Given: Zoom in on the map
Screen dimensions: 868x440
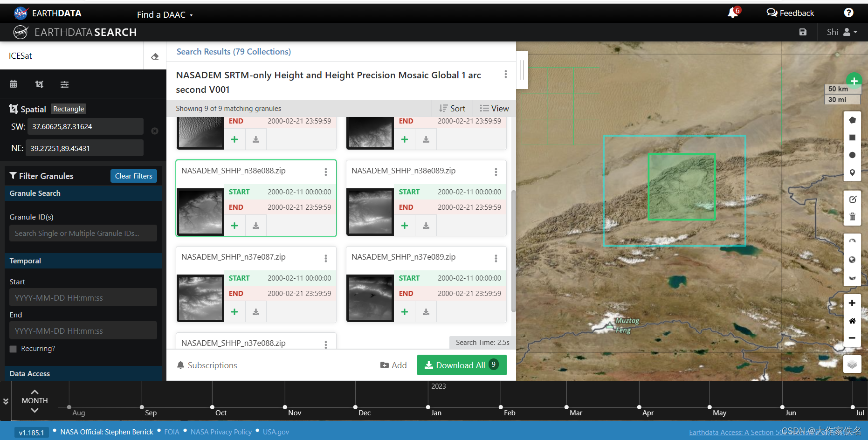Looking at the screenshot, I should pos(852,303).
